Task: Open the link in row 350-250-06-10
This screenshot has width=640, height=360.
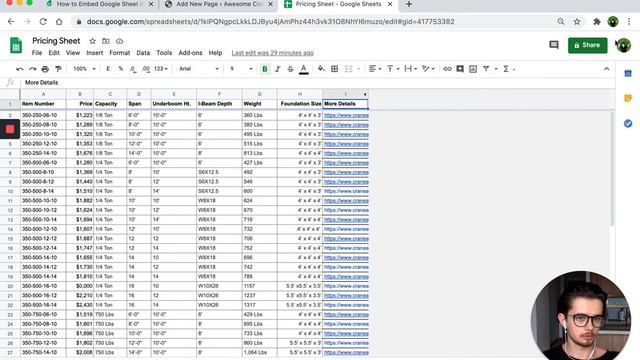Action: 346,116
